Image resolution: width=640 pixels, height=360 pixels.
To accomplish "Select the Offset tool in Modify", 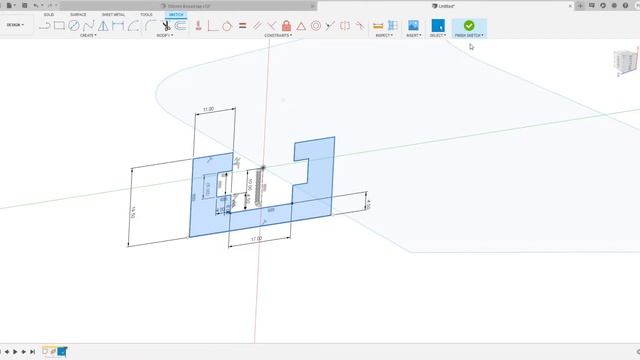I will pos(180,26).
